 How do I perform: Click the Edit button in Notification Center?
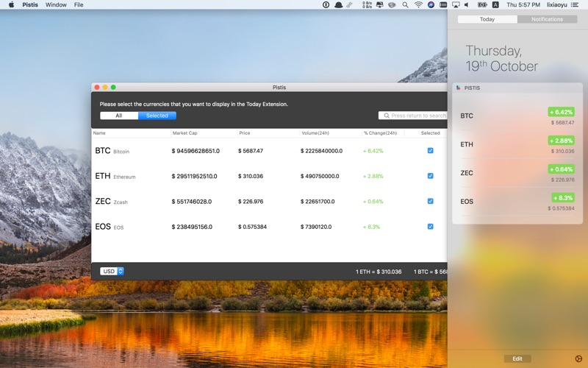[517, 358]
